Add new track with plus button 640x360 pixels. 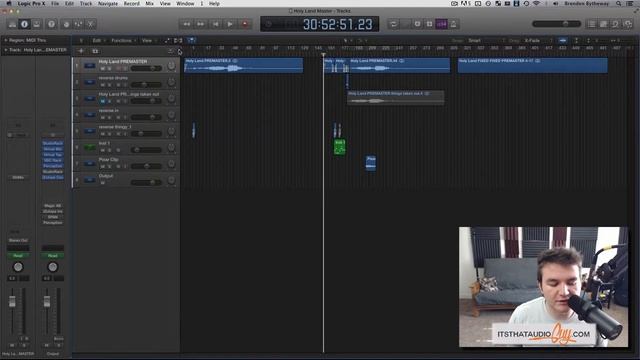(x=81, y=51)
